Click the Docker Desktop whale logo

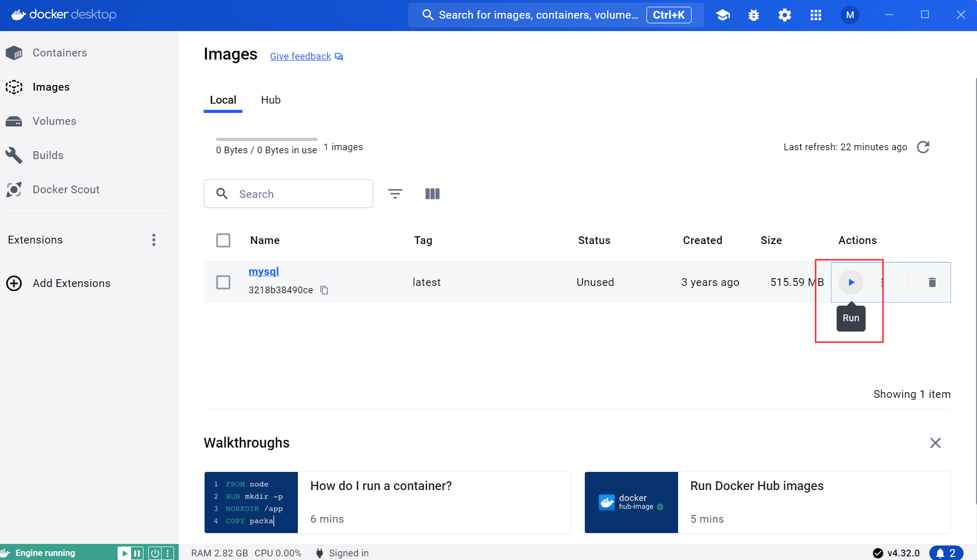pos(19,15)
